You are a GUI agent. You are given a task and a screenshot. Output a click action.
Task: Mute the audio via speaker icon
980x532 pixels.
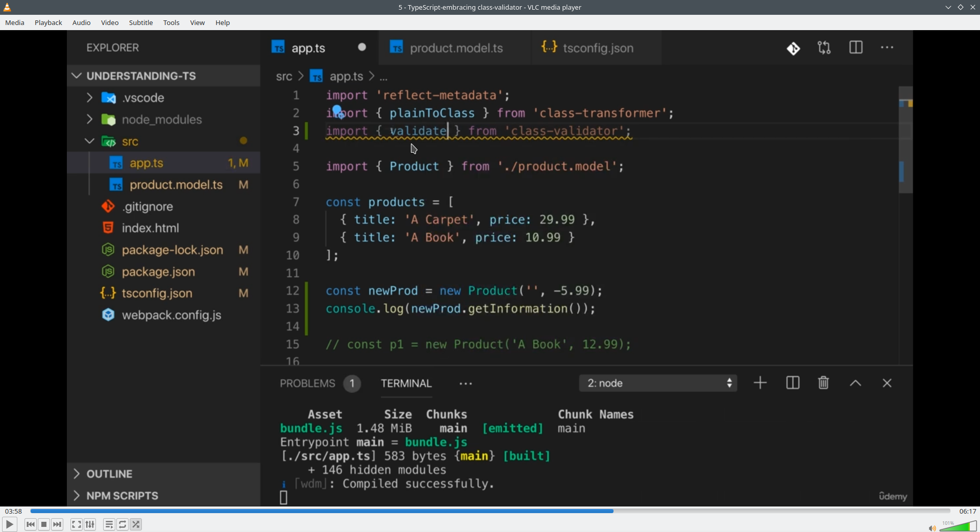[x=932, y=528]
